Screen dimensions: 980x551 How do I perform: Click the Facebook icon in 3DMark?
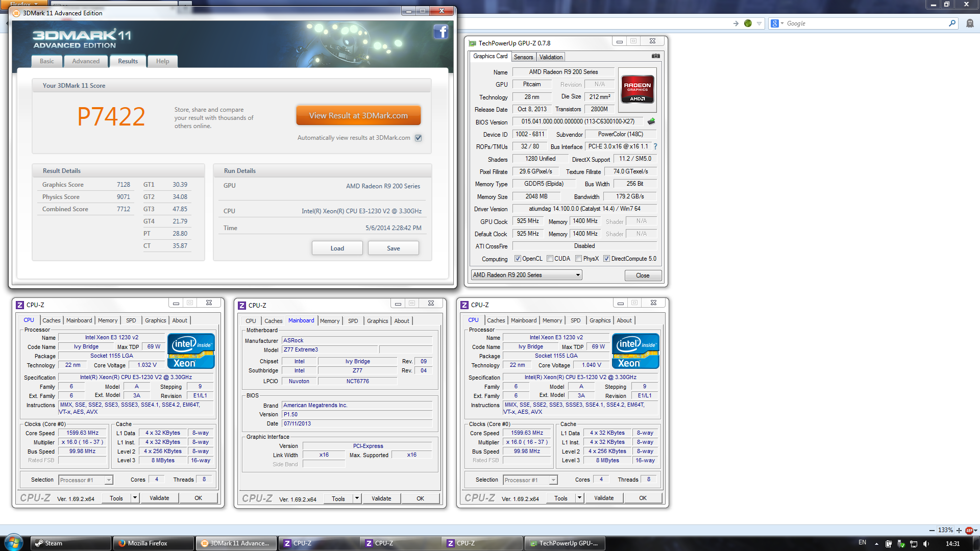point(440,32)
